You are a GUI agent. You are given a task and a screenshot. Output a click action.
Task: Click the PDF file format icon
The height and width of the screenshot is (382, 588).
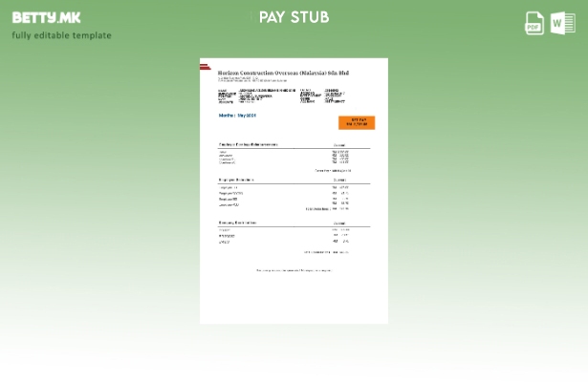click(534, 23)
